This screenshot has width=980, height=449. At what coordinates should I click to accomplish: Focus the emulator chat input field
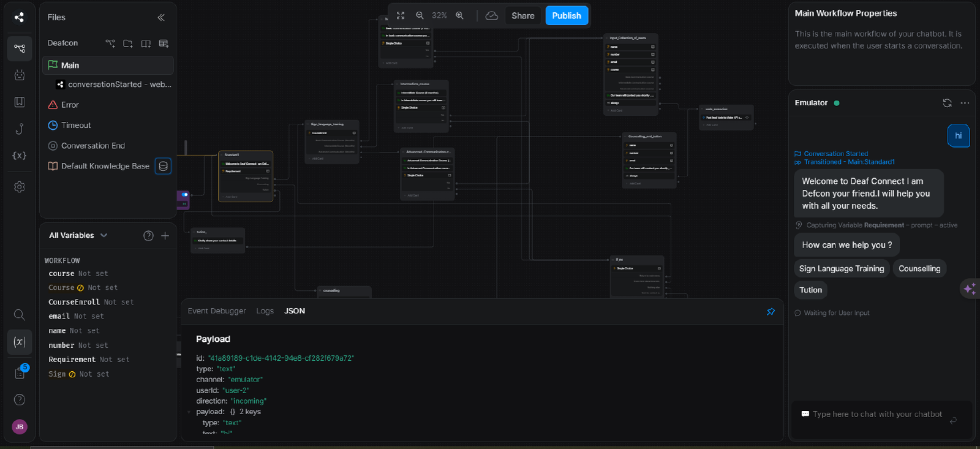[877, 415]
